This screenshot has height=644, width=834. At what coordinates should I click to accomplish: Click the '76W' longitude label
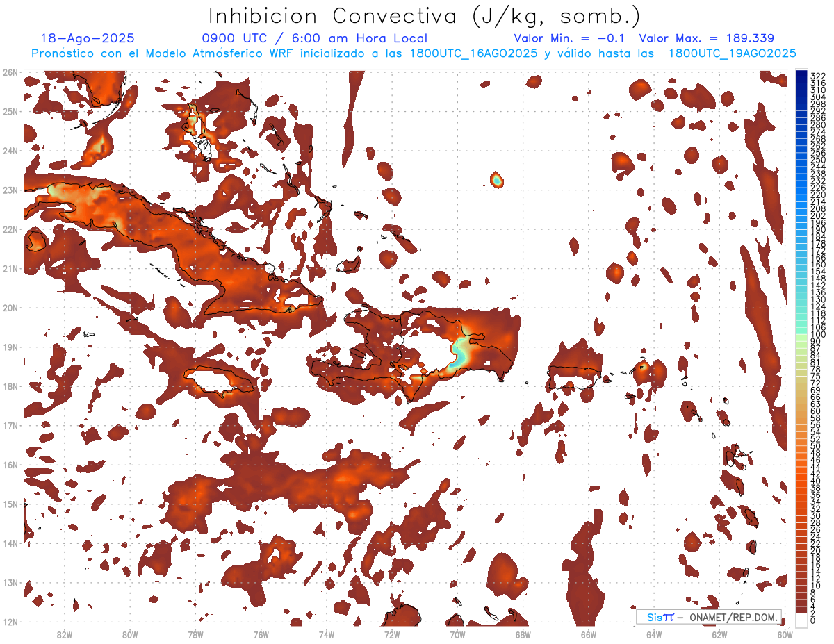[261, 634]
